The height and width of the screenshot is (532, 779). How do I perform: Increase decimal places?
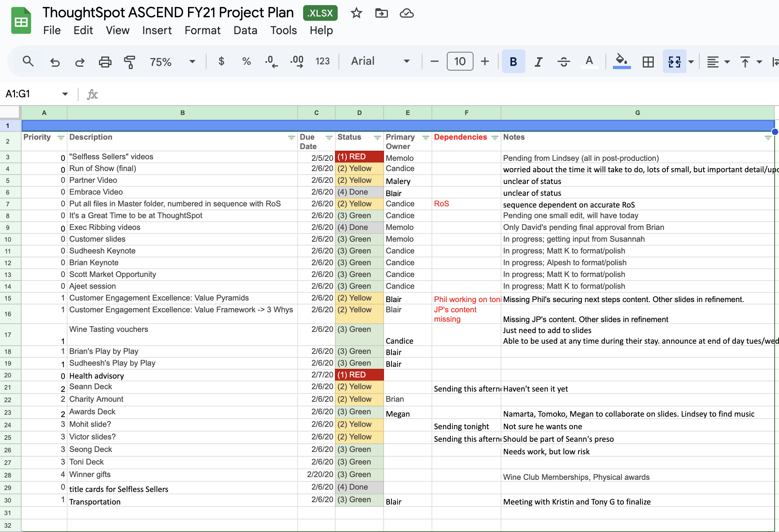tap(297, 61)
